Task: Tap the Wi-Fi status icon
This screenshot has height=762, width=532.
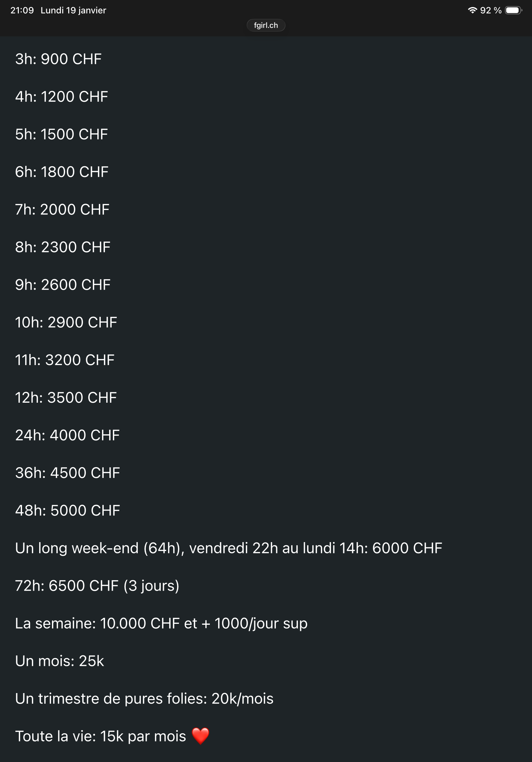Action: tap(472, 10)
